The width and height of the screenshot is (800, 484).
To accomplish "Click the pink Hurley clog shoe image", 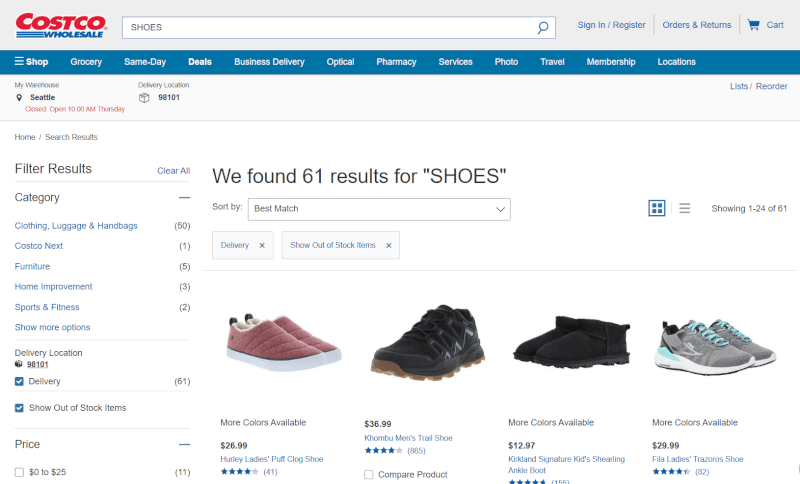I will [x=283, y=342].
